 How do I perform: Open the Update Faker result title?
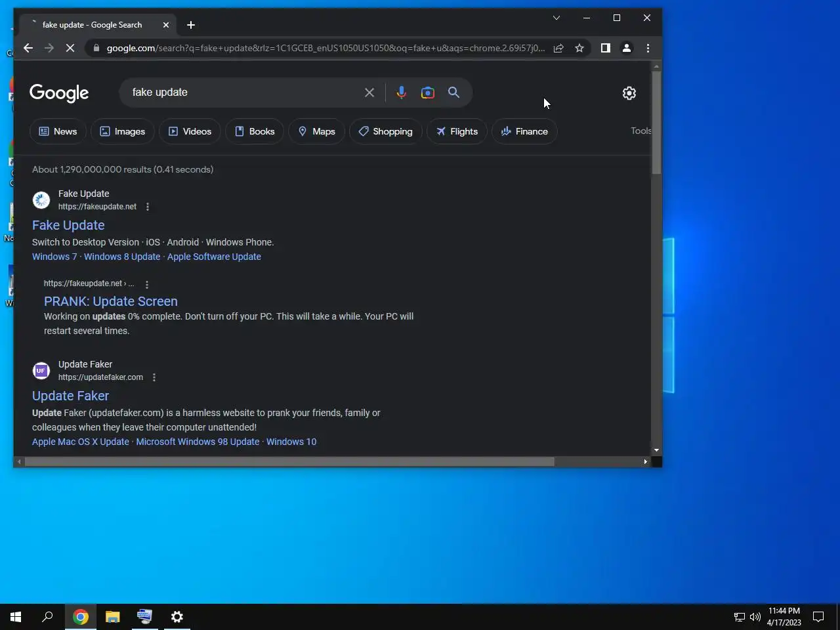[x=70, y=396]
